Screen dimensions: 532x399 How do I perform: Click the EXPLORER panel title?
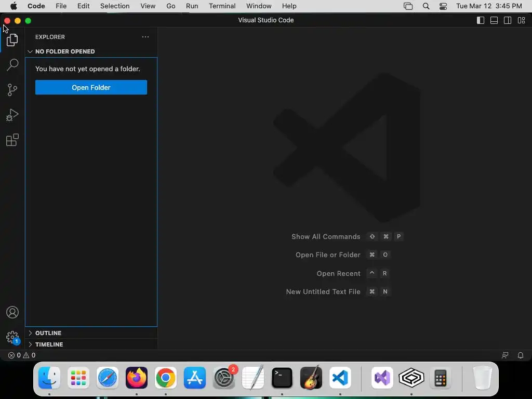click(50, 37)
